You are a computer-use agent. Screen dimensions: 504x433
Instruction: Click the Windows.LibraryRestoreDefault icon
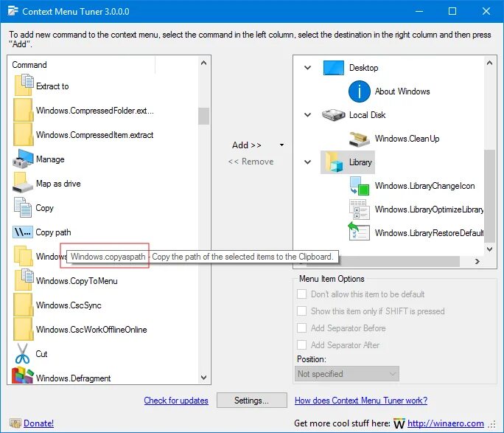(359, 231)
